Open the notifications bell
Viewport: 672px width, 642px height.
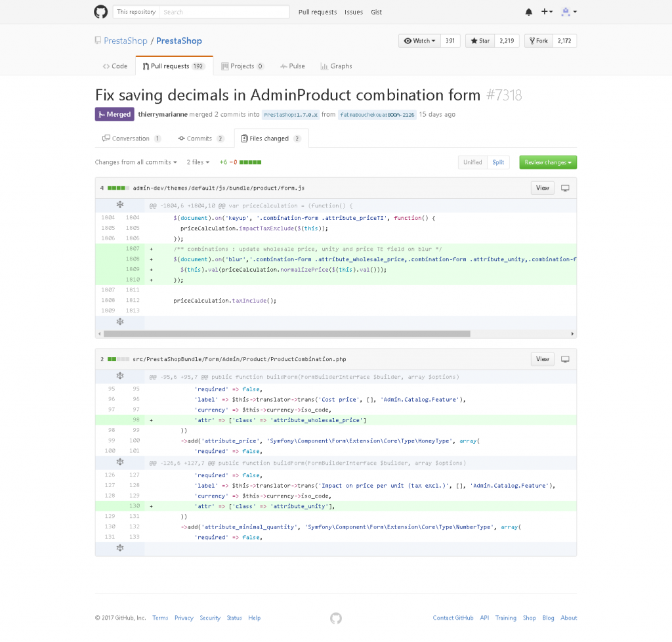[x=530, y=12]
